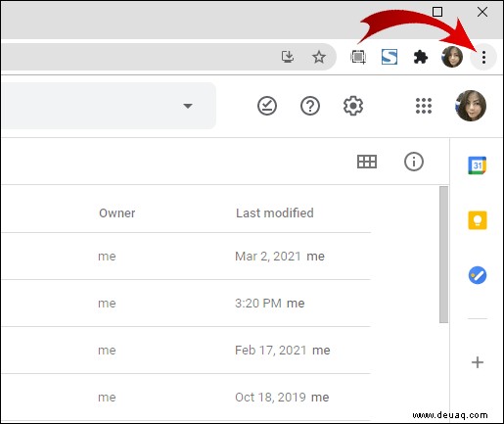Click the blue S extension icon
The width and height of the screenshot is (504, 424).
(x=389, y=57)
